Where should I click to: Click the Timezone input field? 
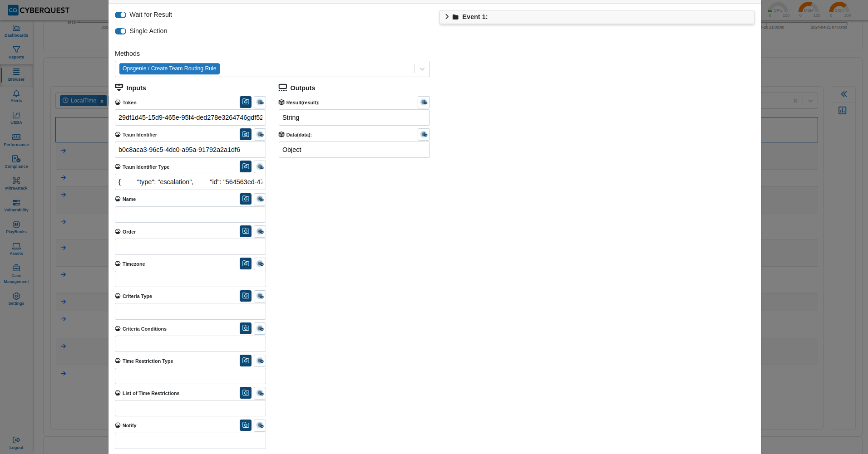click(190, 279)
